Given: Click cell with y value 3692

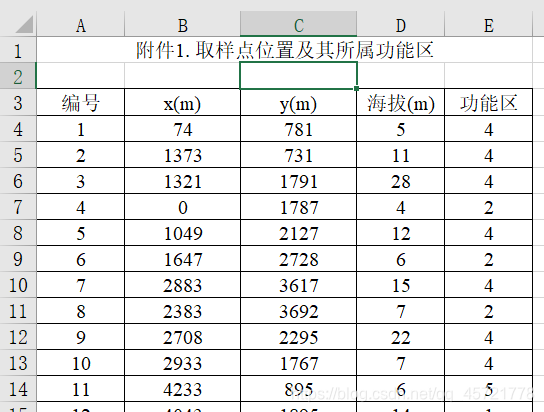Looking at the screenshot, I should point(298,310).
